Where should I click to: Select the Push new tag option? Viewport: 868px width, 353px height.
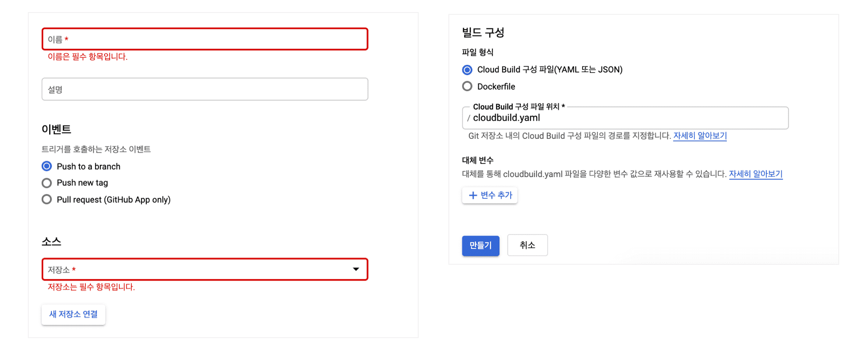(47, 183)
